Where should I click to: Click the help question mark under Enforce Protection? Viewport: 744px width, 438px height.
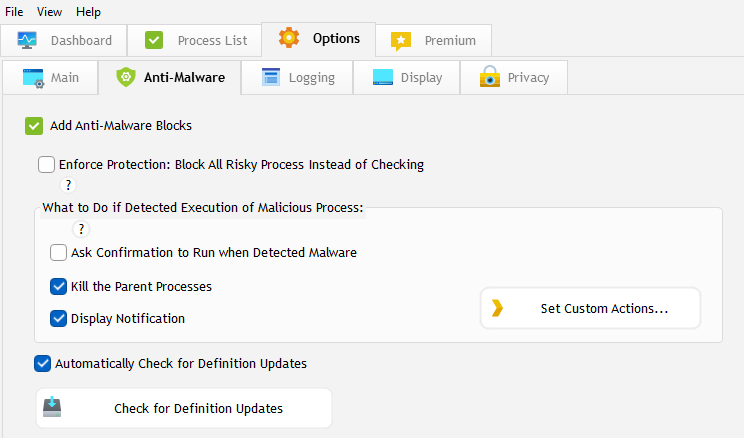click(68, 185)
